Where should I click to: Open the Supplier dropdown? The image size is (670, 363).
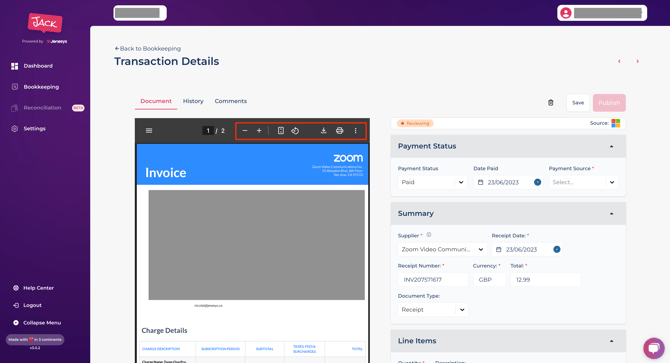point(442,249)
